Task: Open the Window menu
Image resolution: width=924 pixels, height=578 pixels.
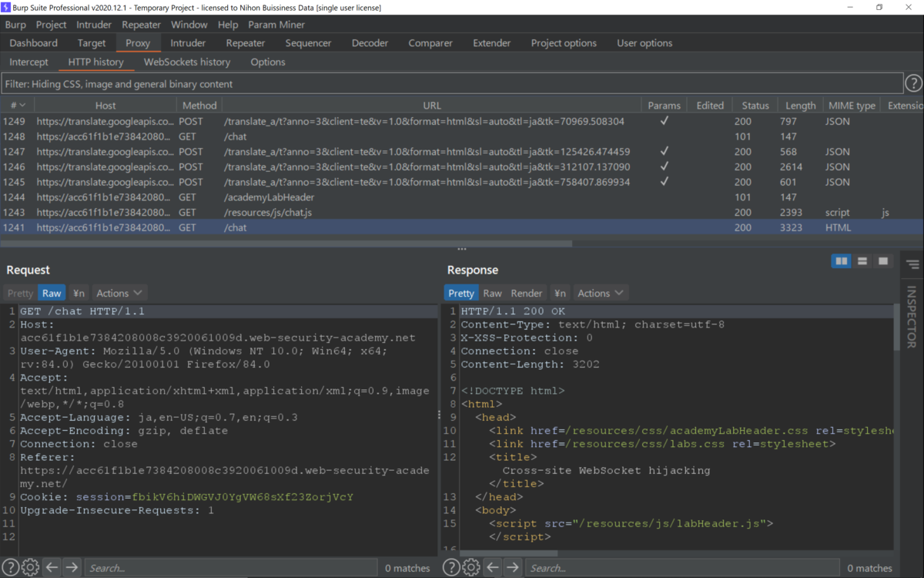Action: (189, 25)
